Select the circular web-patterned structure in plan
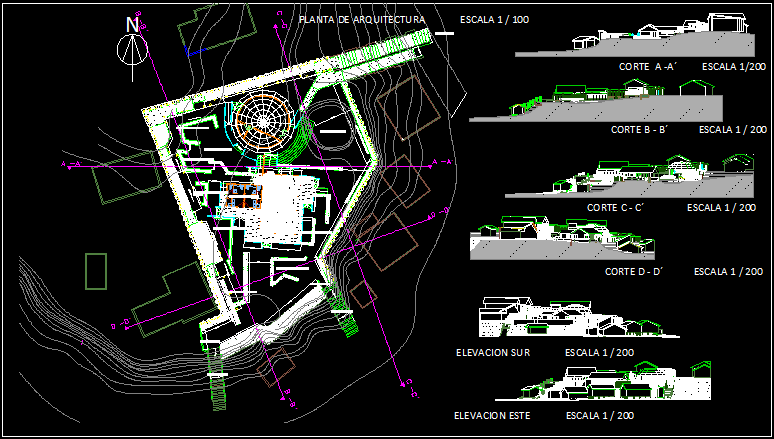This screenshot has width=774, height=439. [263, 120]
